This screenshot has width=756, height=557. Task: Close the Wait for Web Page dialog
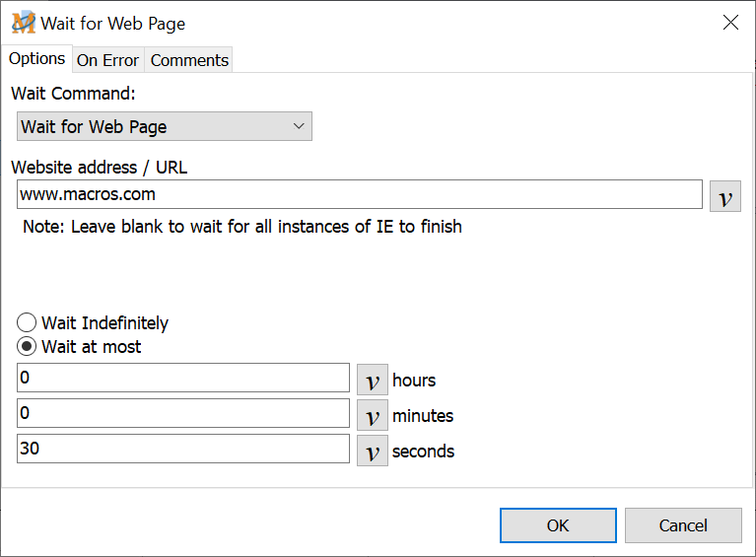click(730, 23)
